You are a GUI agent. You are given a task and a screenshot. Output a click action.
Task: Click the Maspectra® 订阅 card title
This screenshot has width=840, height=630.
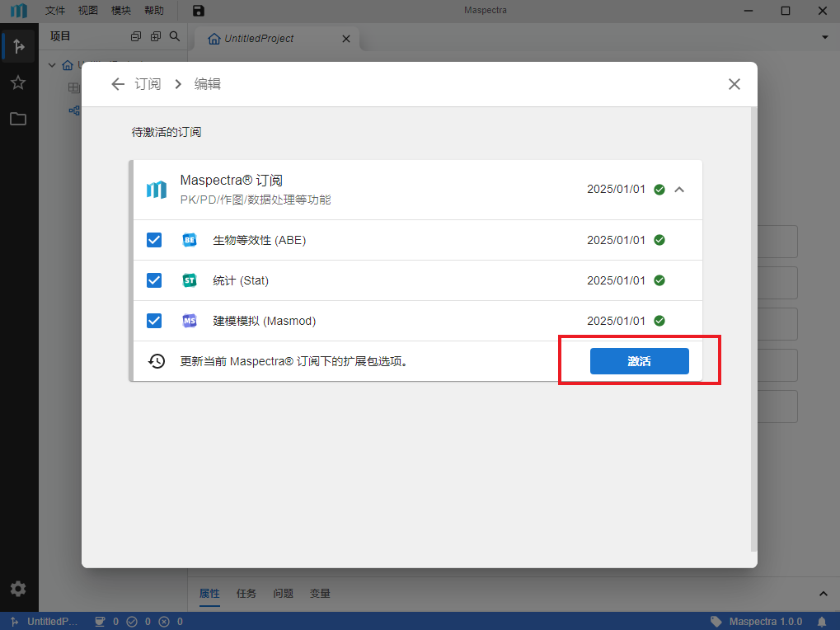coord(232,180)
